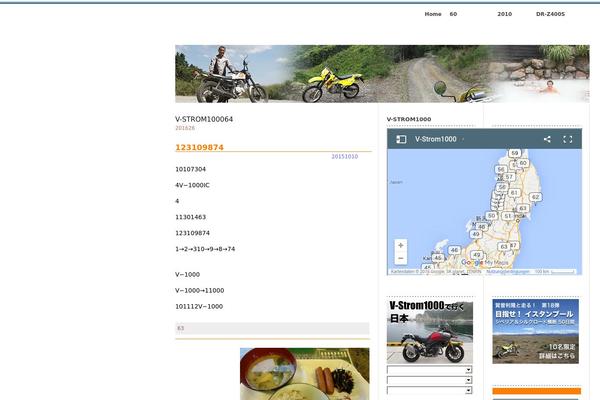Image resolution: width=600 pixels, height=400 pixels.
Task: Select the text line V–1000→11000
Action: point(200,291)
